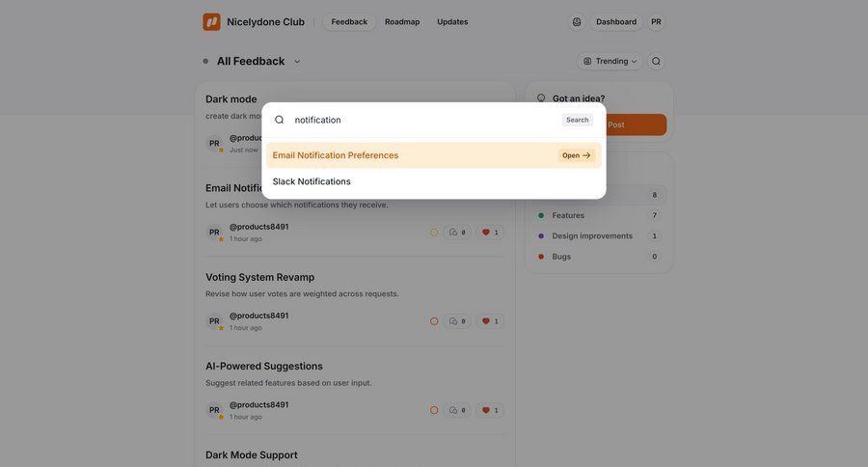The width and height of the screenshot is (868, 467).
Task: Switch to the Updates tab
Action: click(x=452, y=21)
